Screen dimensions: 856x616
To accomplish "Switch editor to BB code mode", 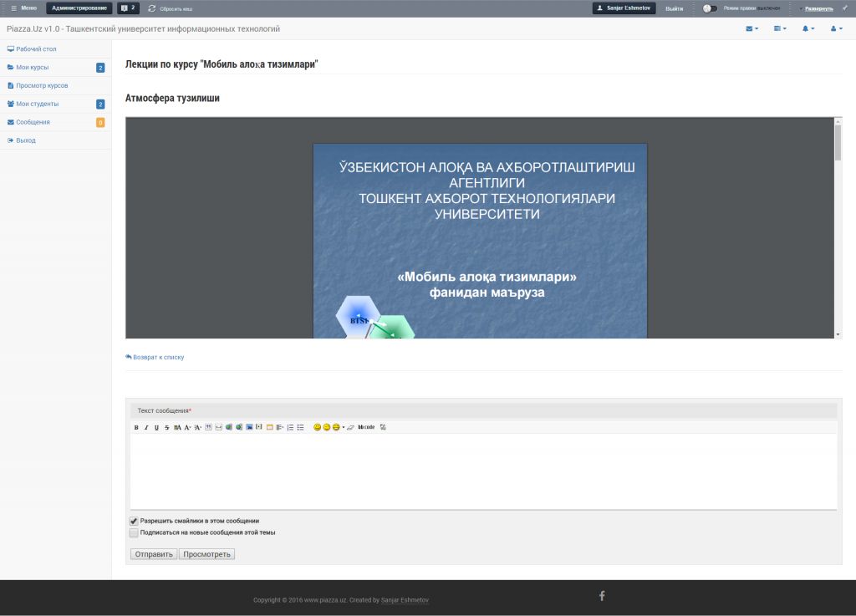I will (x=366, y=427).
